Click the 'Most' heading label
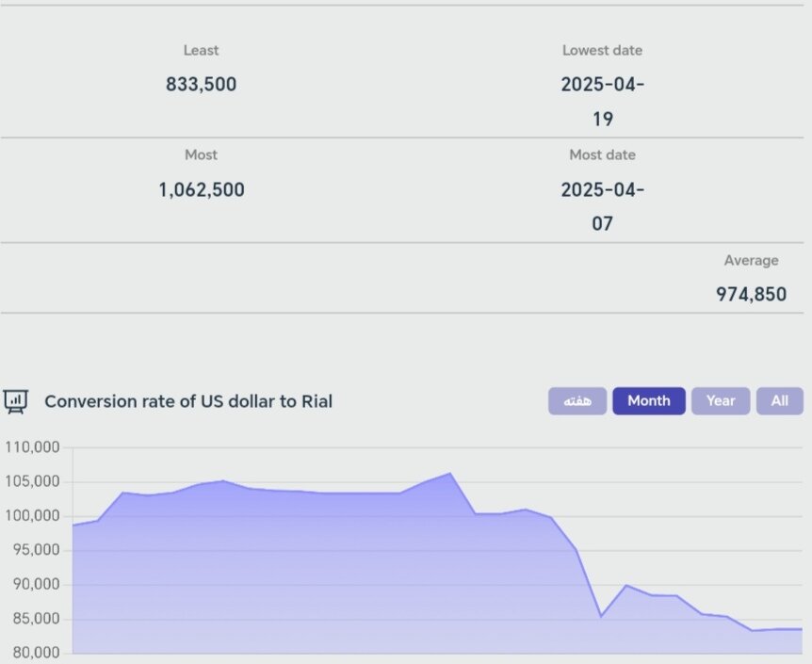The height and width of the screenshot is (664, 812). pos(202,155)
